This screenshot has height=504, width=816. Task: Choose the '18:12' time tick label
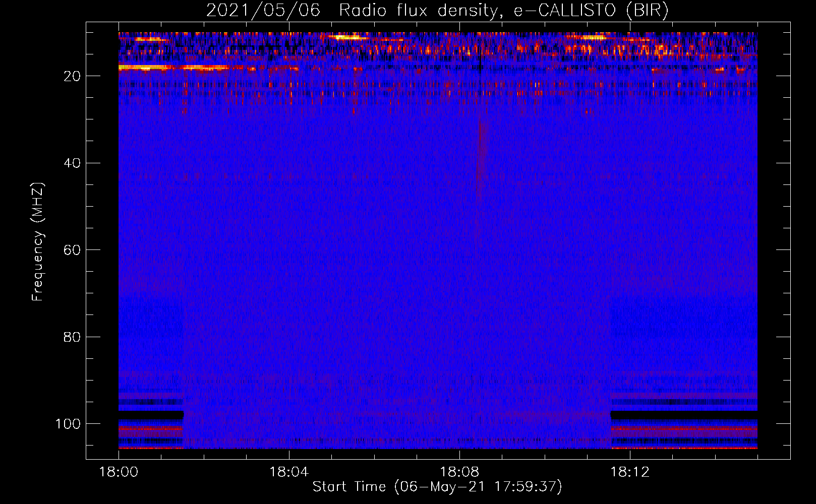(630, 472)
